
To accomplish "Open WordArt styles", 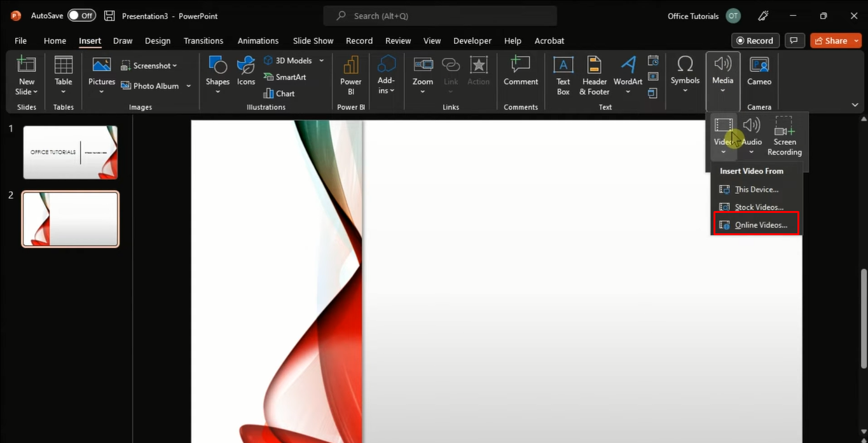I will [628, 75].
